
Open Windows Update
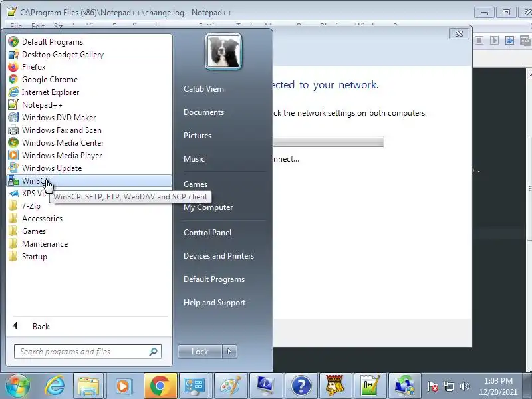89,168
